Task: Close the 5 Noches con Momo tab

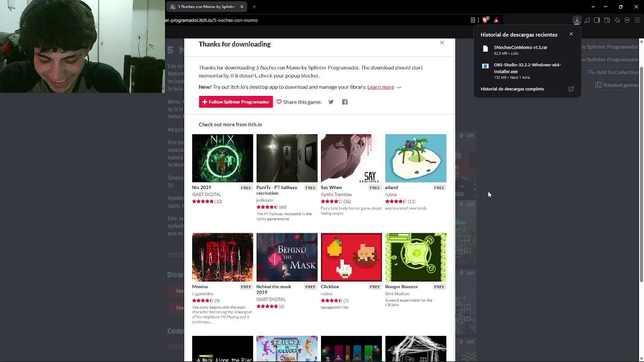Action: click(242, 7)
